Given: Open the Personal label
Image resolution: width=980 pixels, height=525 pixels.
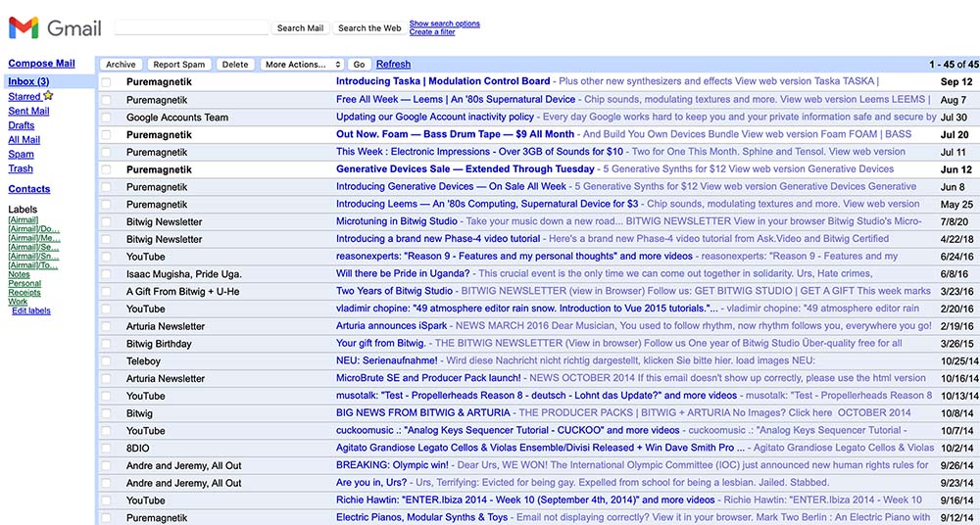Looking at the screenshot, I should point(24,283).
